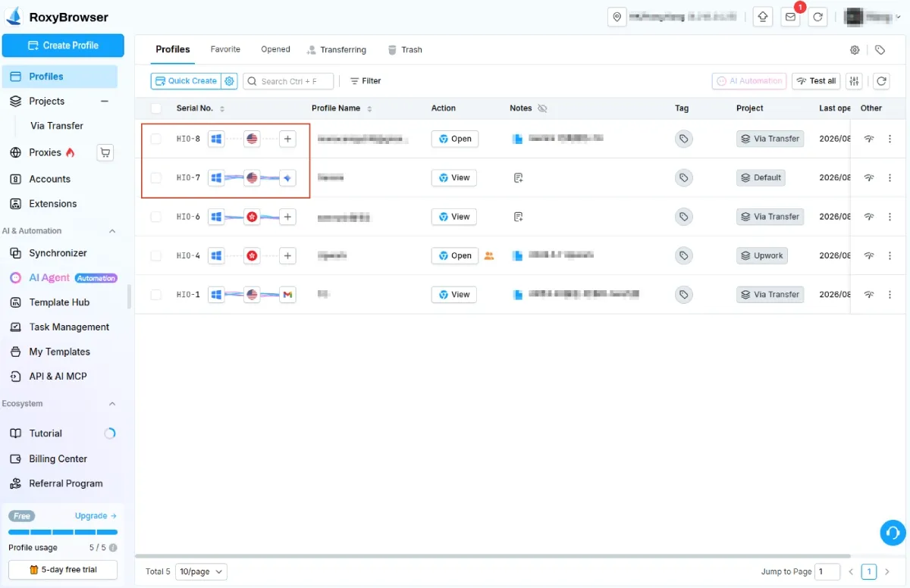Open the HIO-8 profile
Viewport: 910px width, 588px height.
click(455, 139)
